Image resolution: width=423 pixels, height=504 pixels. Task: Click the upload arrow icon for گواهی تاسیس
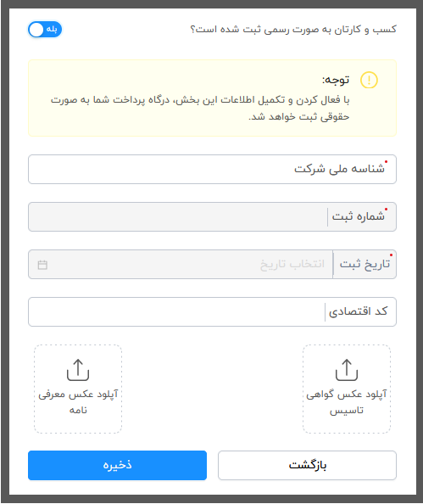pos(347,370)
